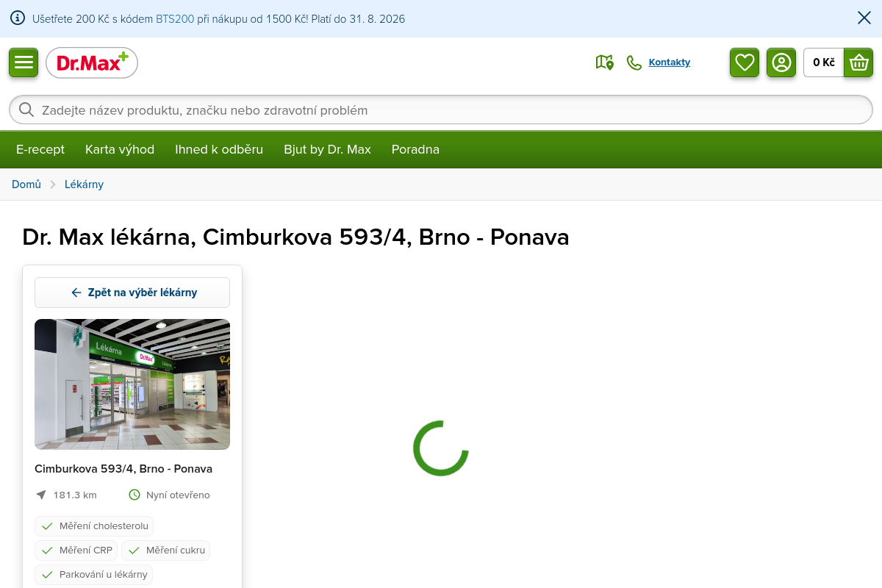
Task: Click the pharmacy page heading
Action: coord(295,237)
